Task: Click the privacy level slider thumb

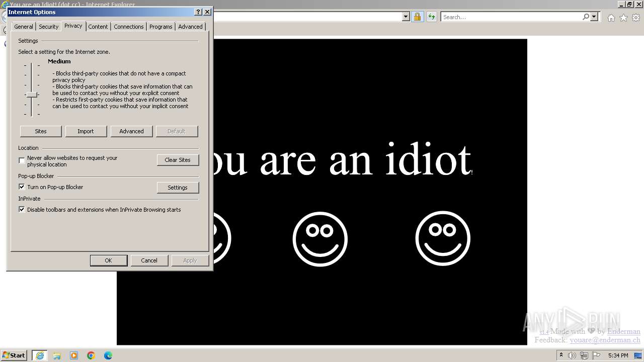Action: [x=32, y=95]
